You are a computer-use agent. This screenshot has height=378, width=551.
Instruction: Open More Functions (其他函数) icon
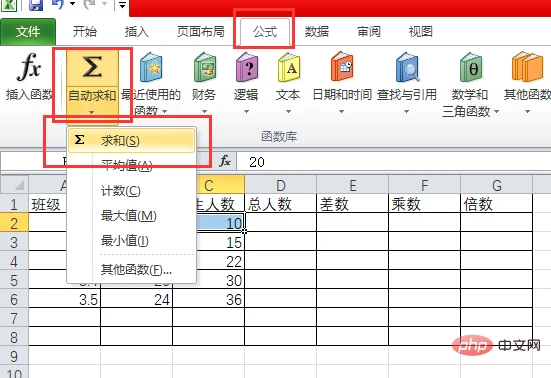(527, 66)
